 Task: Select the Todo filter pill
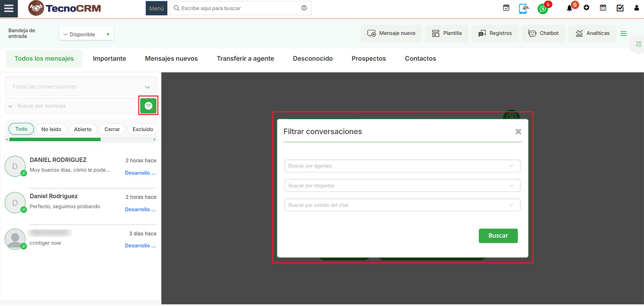pyautogui.click(x=21, y=129)
